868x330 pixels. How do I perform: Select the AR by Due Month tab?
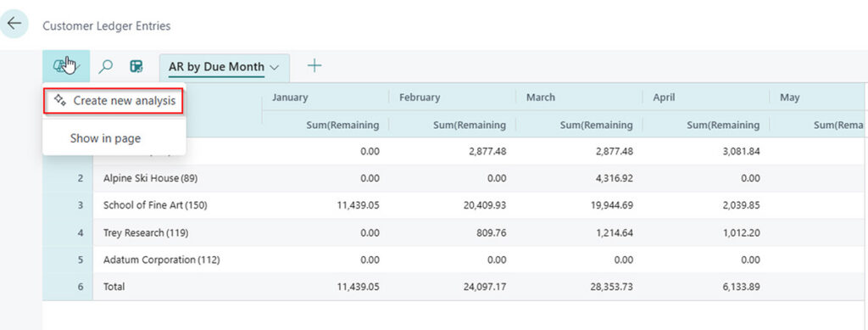click(217, 67)
